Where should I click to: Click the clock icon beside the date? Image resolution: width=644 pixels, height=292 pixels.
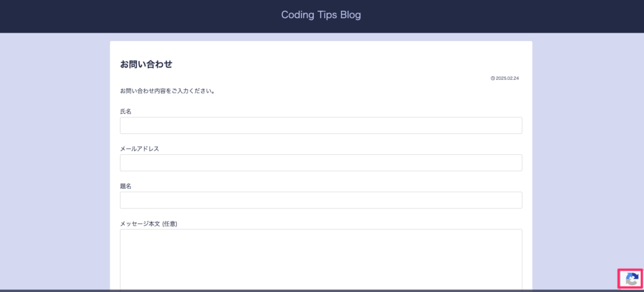[x=493, y=78]
